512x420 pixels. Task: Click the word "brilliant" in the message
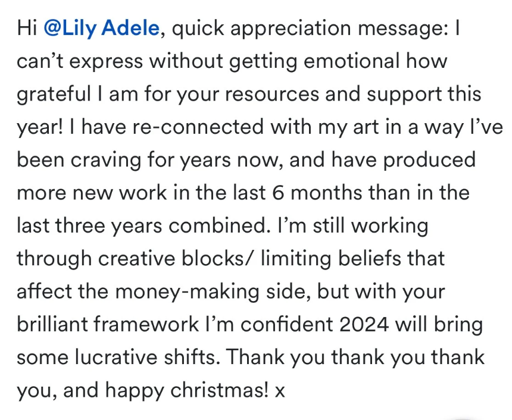point(52,324)
